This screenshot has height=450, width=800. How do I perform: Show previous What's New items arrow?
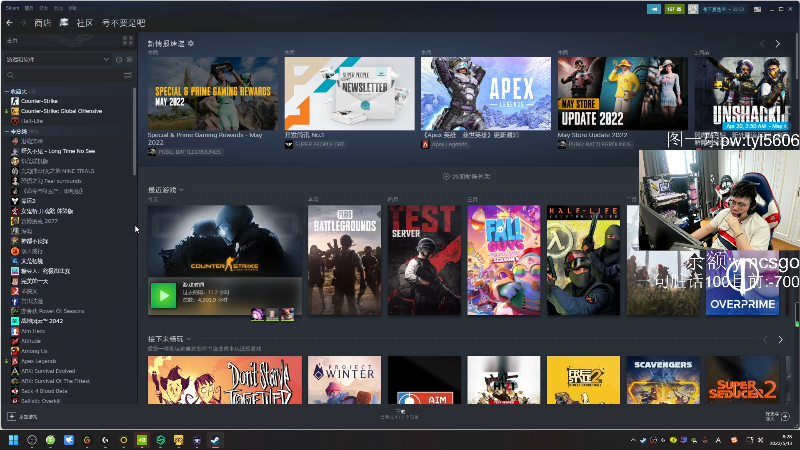coord(762,44)
